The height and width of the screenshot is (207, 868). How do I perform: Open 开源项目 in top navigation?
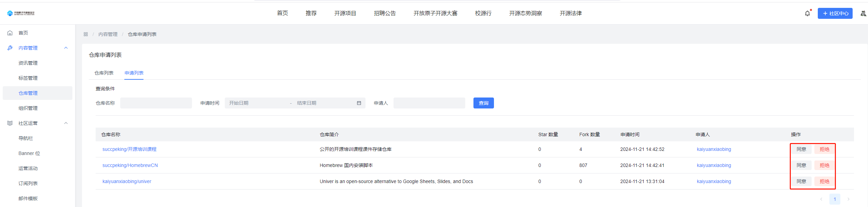pos(345,13)
